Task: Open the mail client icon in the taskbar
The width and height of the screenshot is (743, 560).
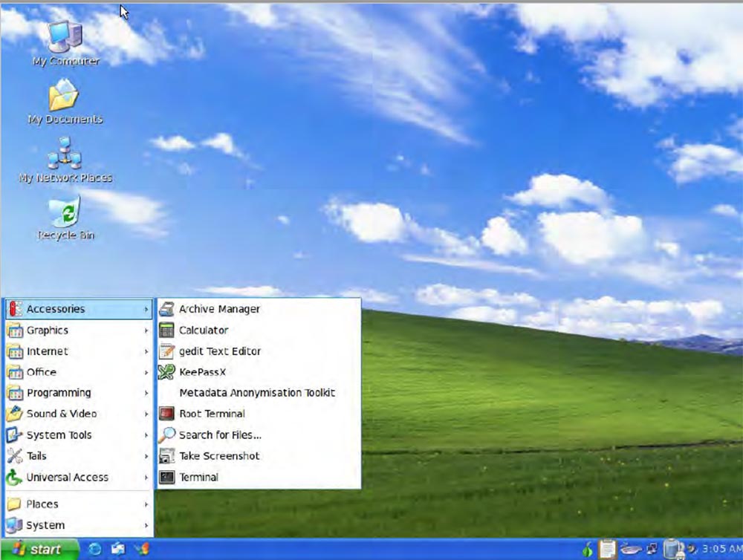Action: pos(118,549)
